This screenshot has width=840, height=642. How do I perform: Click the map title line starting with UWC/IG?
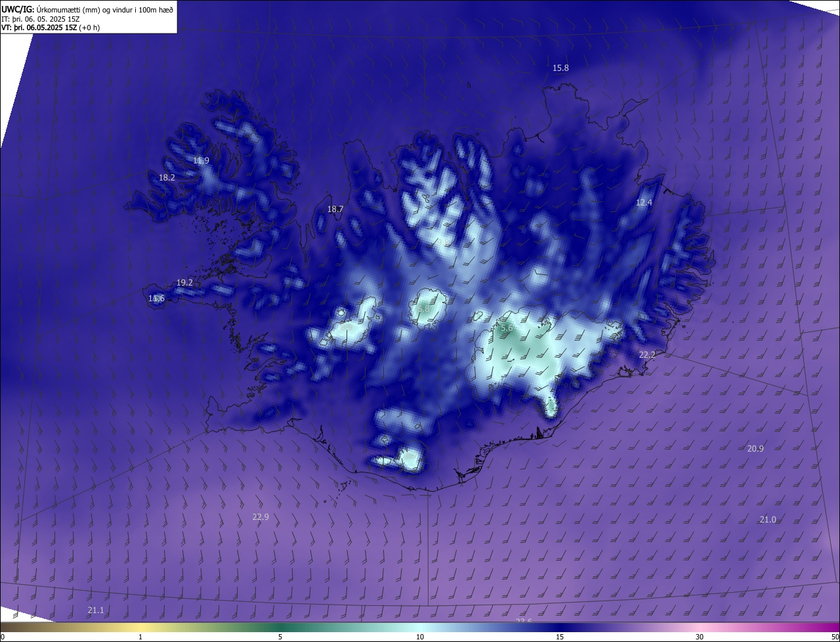pyautogui.click(x=87, y=9)
